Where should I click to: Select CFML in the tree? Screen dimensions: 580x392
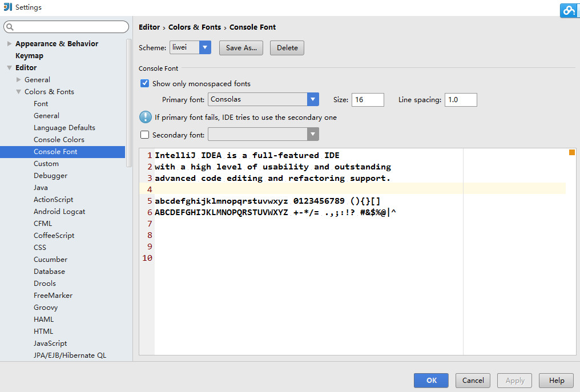click(x=43, y=223)
